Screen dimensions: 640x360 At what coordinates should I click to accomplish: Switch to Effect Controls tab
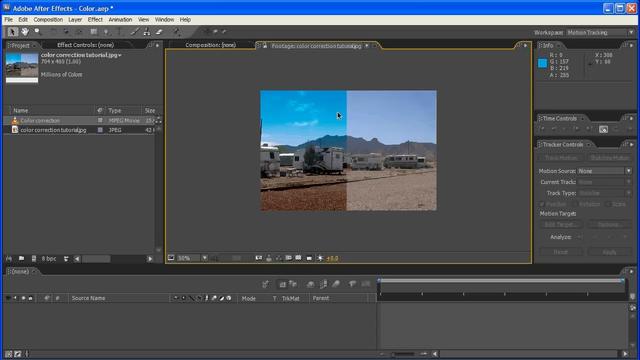click(86, 45)
